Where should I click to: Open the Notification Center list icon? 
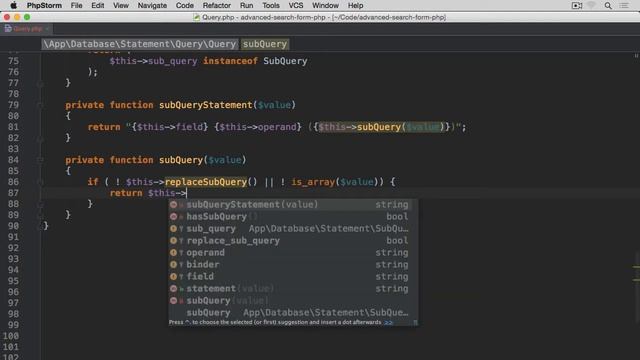624,5
